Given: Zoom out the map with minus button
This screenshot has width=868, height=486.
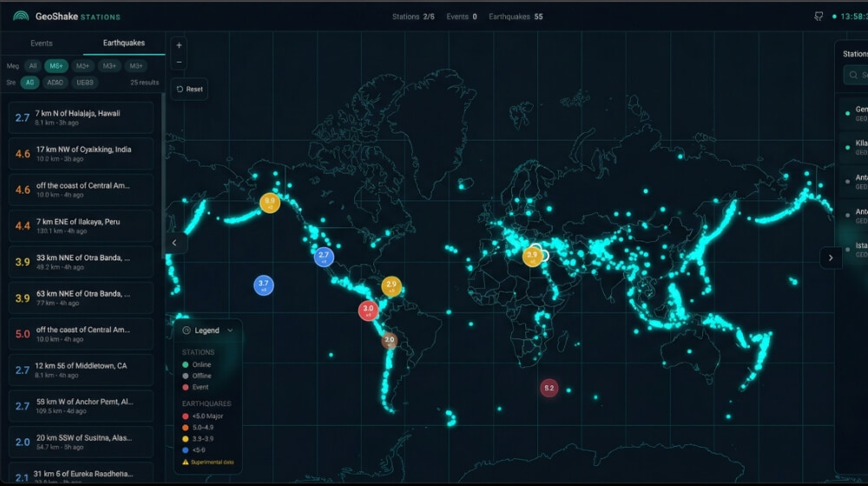Looking at the screenshot, I should [179, 62].
